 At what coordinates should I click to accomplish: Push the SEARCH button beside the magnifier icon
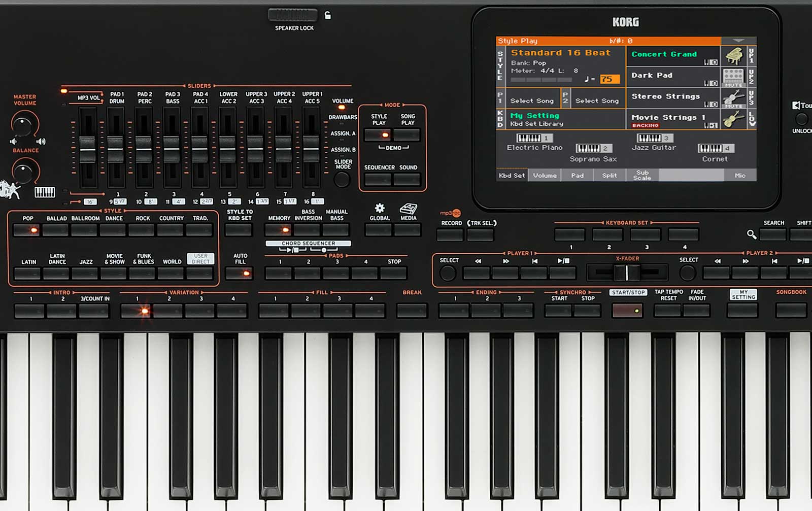coord(773,234)
